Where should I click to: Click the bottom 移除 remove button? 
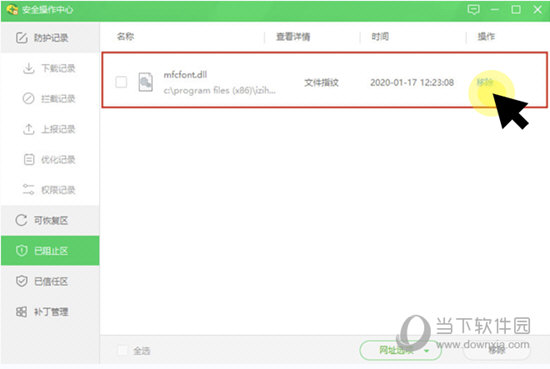[x=496, y=350]
